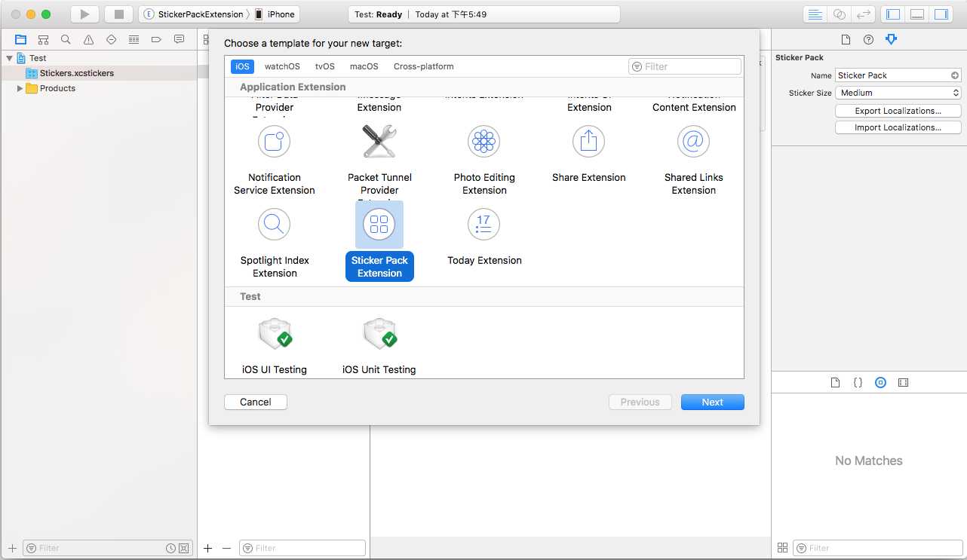
Task: Open the report navigator speech bubble icon
Action: [x=179, y=39]
